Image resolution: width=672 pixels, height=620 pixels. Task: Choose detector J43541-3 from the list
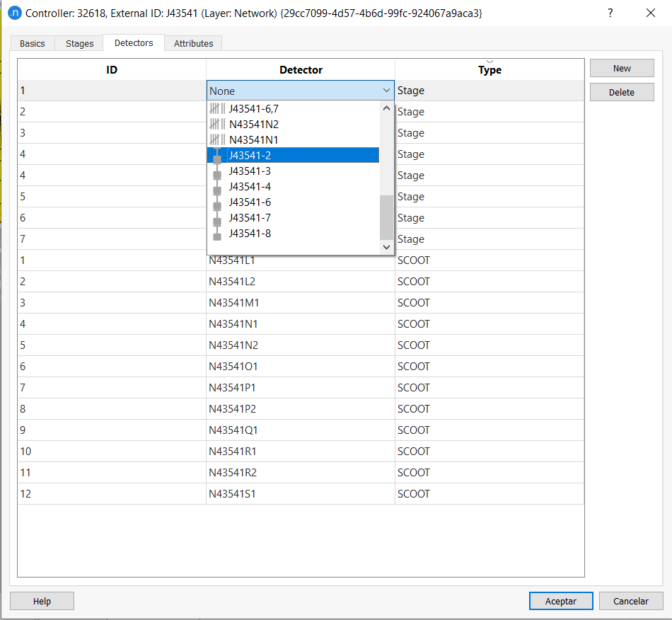[x=249, y=171]
